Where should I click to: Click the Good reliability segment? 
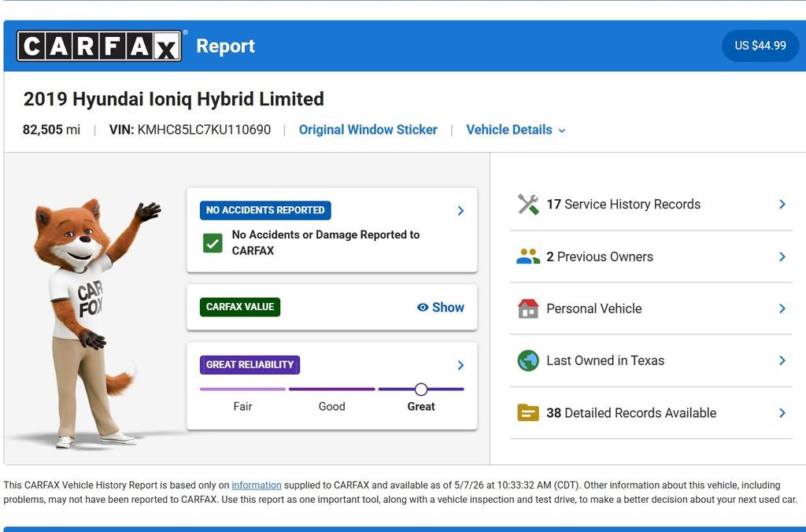point(331,389)
